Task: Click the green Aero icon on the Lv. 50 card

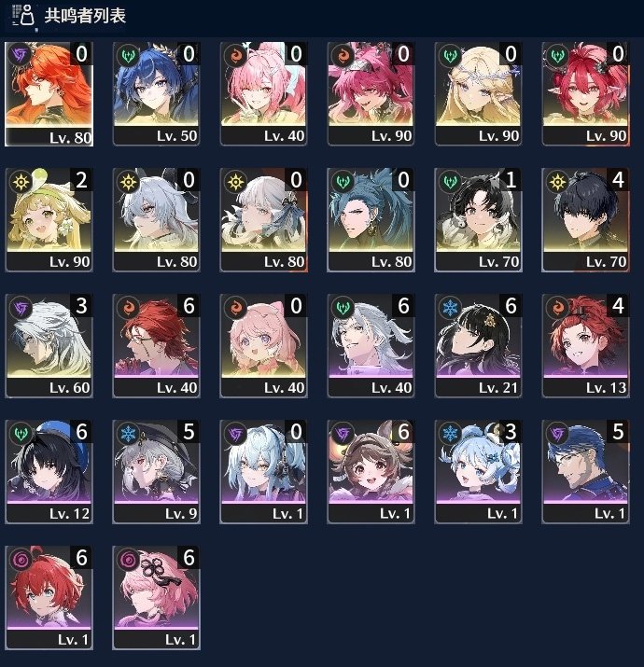Action: click(128, 55)
